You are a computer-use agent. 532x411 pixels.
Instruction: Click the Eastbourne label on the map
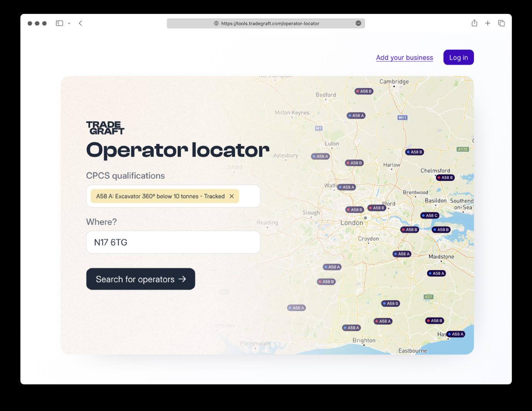(413, 350)
